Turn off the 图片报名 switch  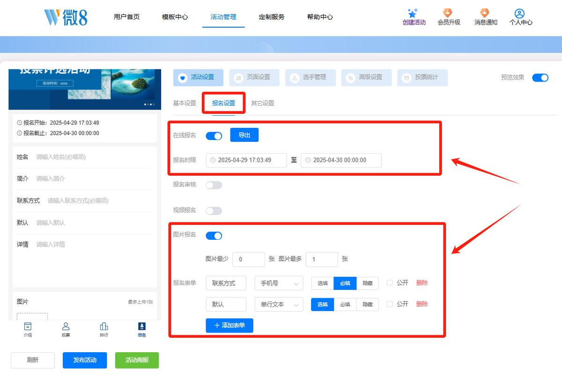214,236
